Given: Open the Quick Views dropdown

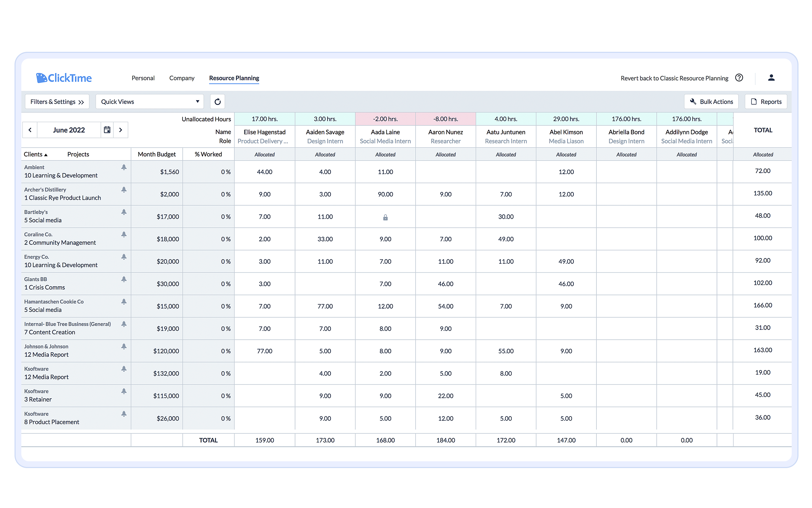Looking at the screenshot, I should (x=150, y=102).
